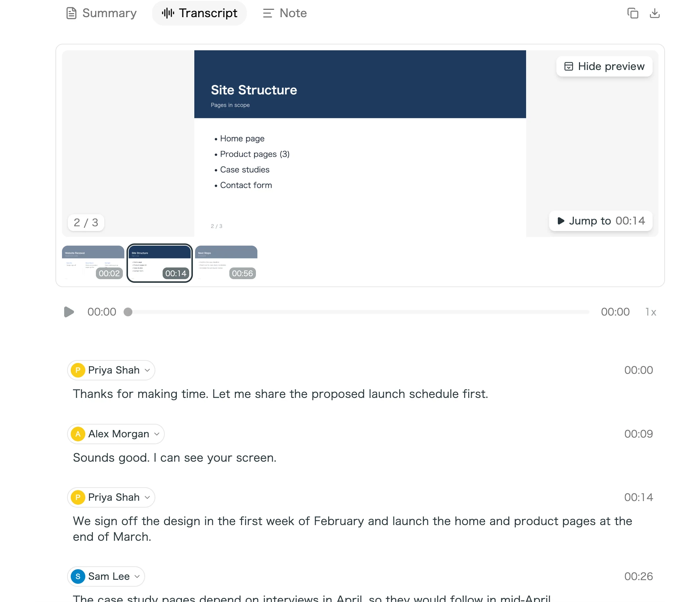Viewport: 700px width, 602px height.
Task: Play the audio recording
Action: (69, 312)
